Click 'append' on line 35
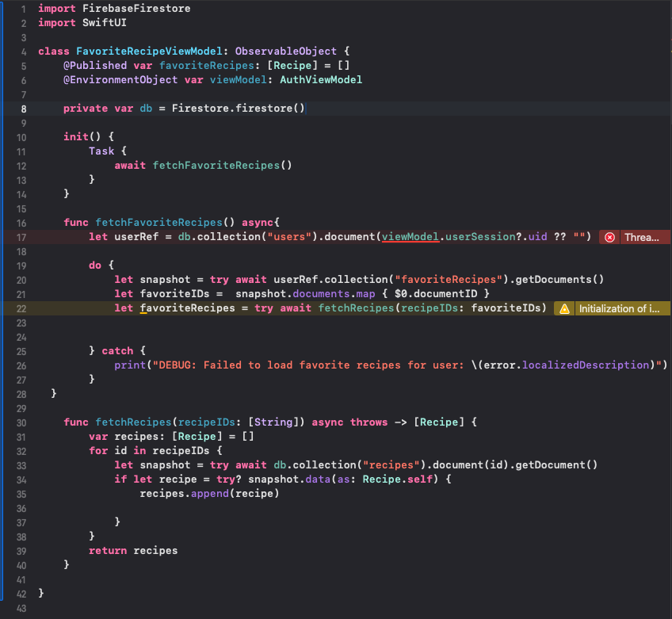 click(x=209, y=494)
